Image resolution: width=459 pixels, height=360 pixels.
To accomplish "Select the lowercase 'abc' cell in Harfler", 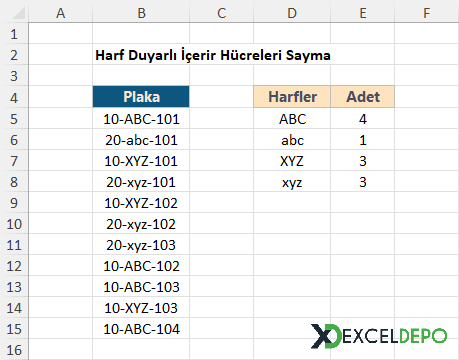I will pyautogui.click(x=292, y=140).
